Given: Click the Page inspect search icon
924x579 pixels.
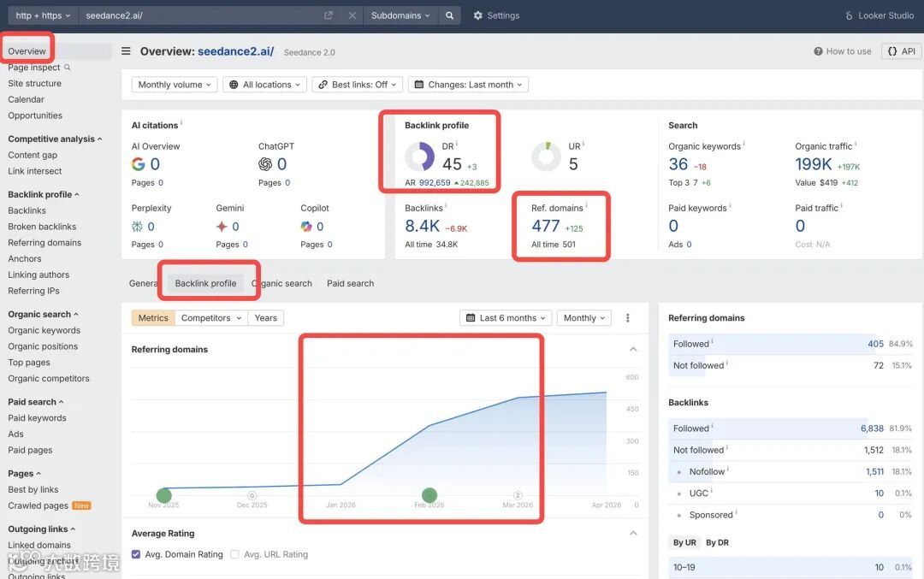Looking at the screenshot, I should 68,68.
